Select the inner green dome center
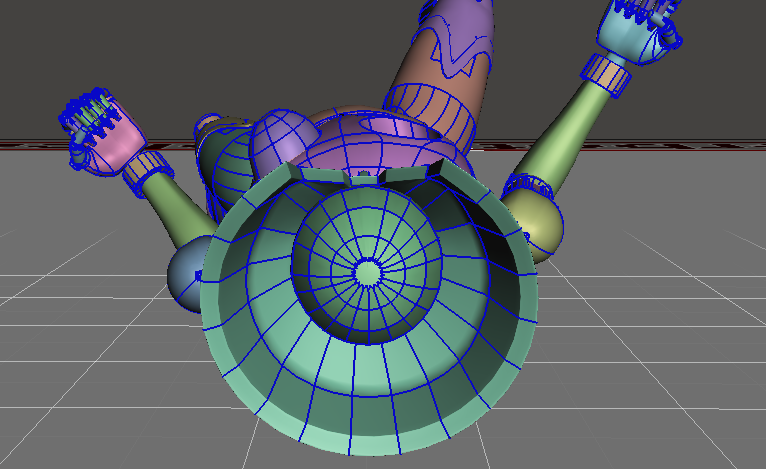 [x=367, y=273]
